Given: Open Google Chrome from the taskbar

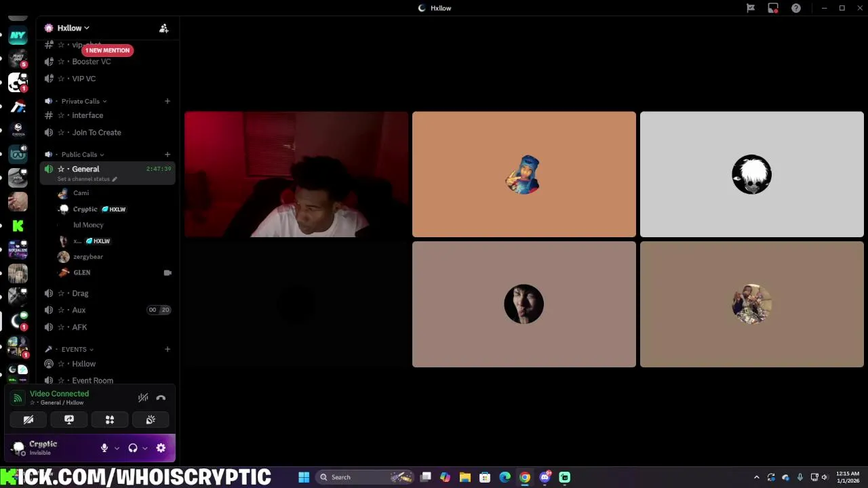Looking at the screenshot, I should [525, 477].
